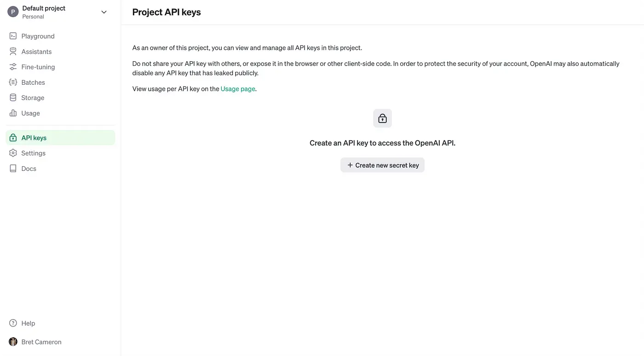This screenshot has width=644, height=356.
Task: Click the Help question mark icon
Action: coord(13,323)
